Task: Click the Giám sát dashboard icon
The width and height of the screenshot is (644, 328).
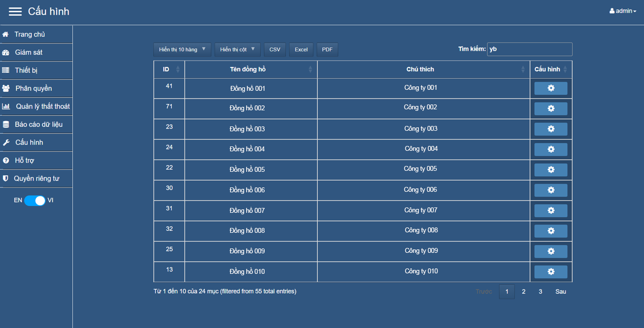Action: (x=6, y=53)
